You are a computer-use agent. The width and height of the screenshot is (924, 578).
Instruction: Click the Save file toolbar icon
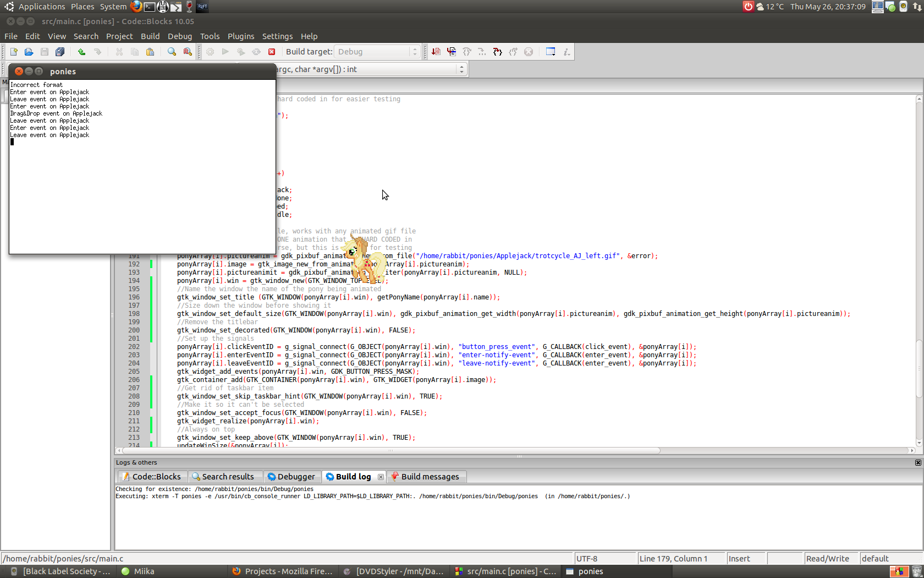pyautogui.click(x=45, y=52)
